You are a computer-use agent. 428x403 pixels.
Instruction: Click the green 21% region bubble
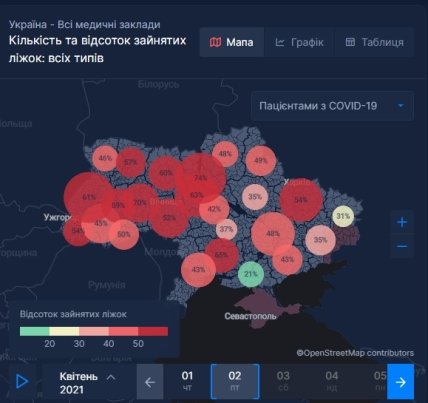(251, 274)
